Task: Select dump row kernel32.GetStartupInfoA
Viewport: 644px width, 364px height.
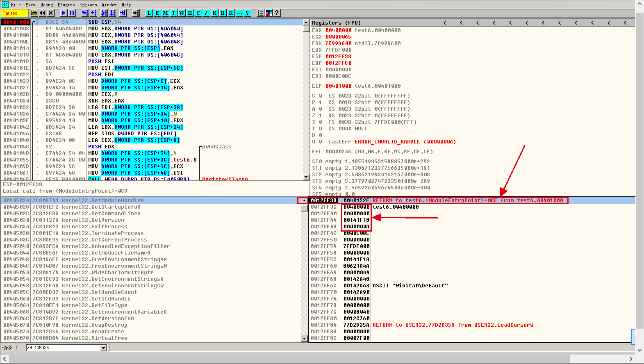Action: pyautogui.click(x=151, y=207)
